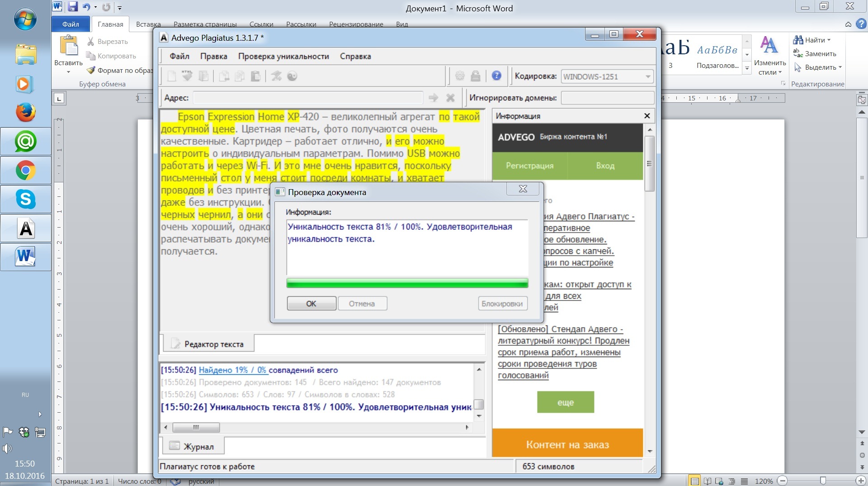Click the orange Контент на заказ banner
This screenshot has height=486, width=868.
pyautogui.click(x=567, y=443)
